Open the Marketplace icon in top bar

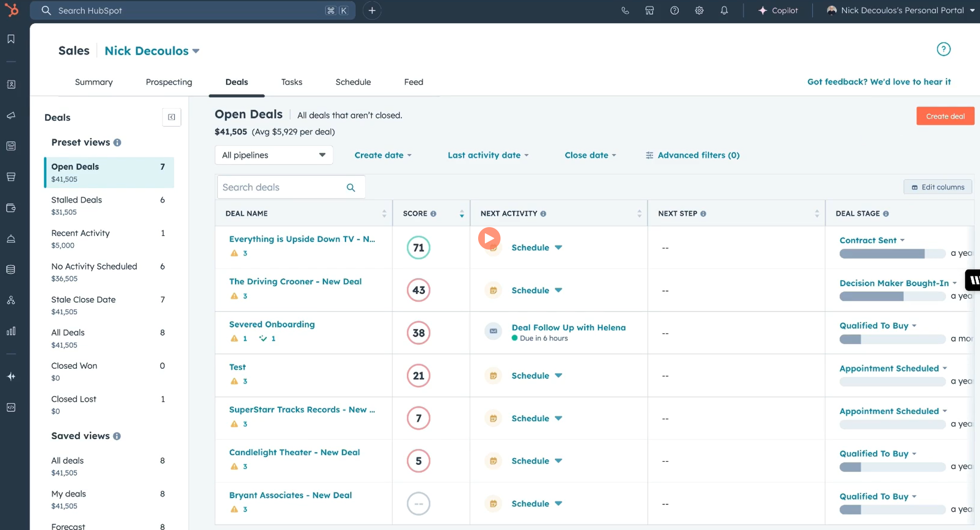(x=650, y=10)
